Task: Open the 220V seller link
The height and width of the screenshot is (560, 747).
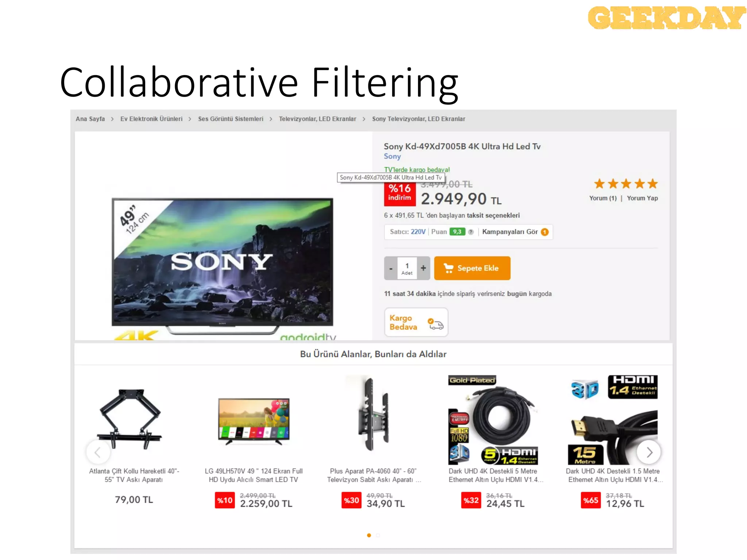Action: [x=418, y=232]
